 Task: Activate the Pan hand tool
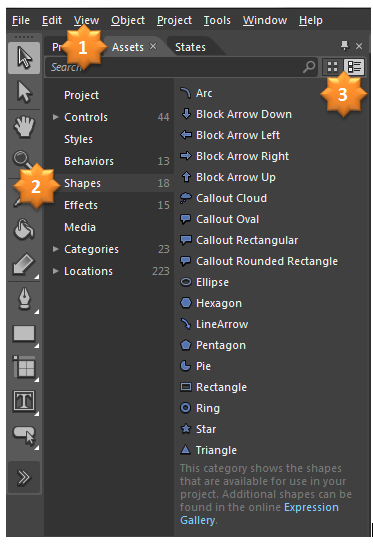point(24,126)
